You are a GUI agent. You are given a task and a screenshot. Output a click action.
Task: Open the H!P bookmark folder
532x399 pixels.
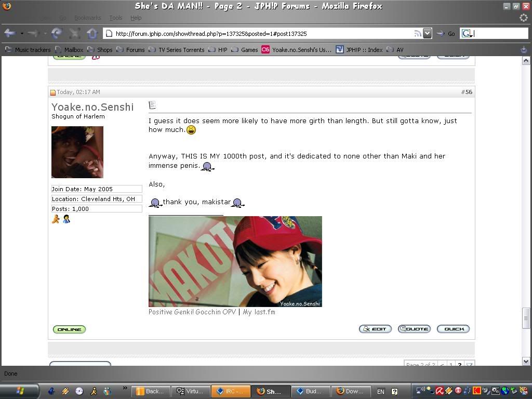pyautogui.click(x=218, y=50)
